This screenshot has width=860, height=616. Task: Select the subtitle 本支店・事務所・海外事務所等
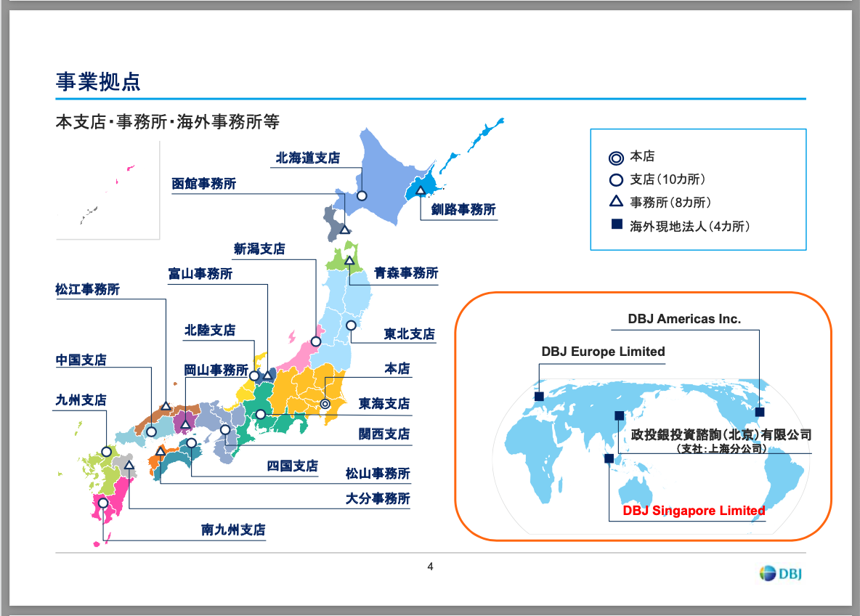point(168,122)
